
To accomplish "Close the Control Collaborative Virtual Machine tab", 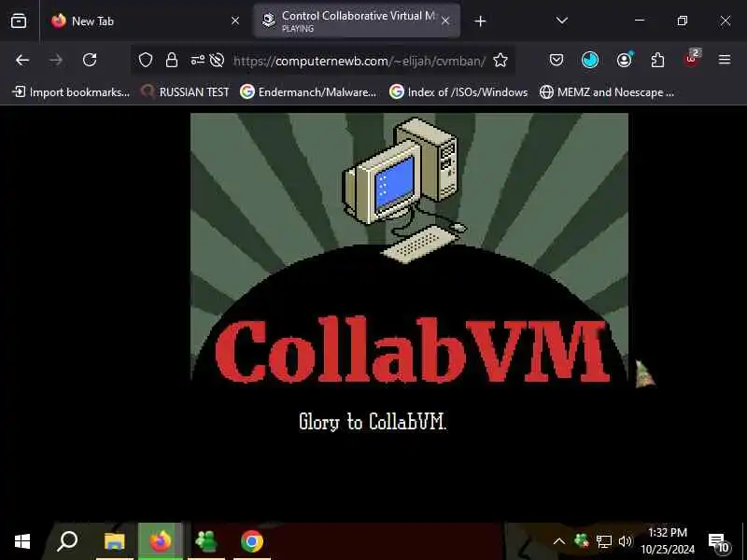I will [445, 21].
